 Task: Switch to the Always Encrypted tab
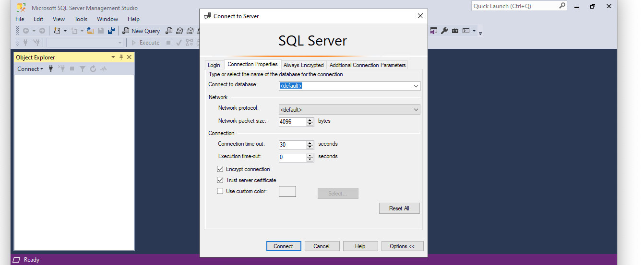pos(303,65)
